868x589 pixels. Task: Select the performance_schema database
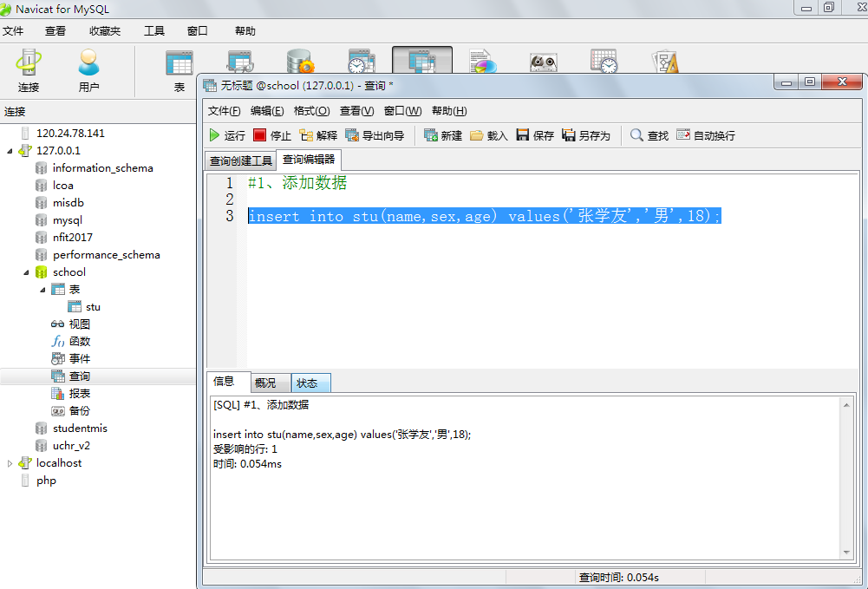pyautogui.click(x=106, y=255)
